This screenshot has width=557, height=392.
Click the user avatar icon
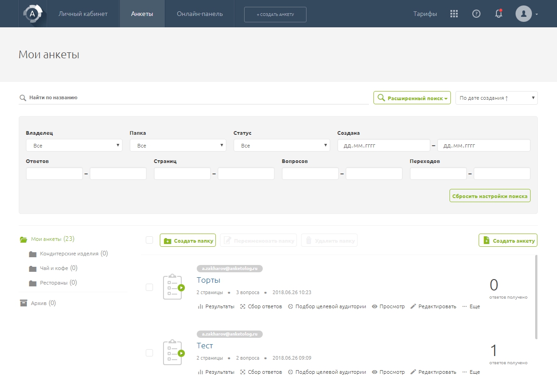[524, 14]
